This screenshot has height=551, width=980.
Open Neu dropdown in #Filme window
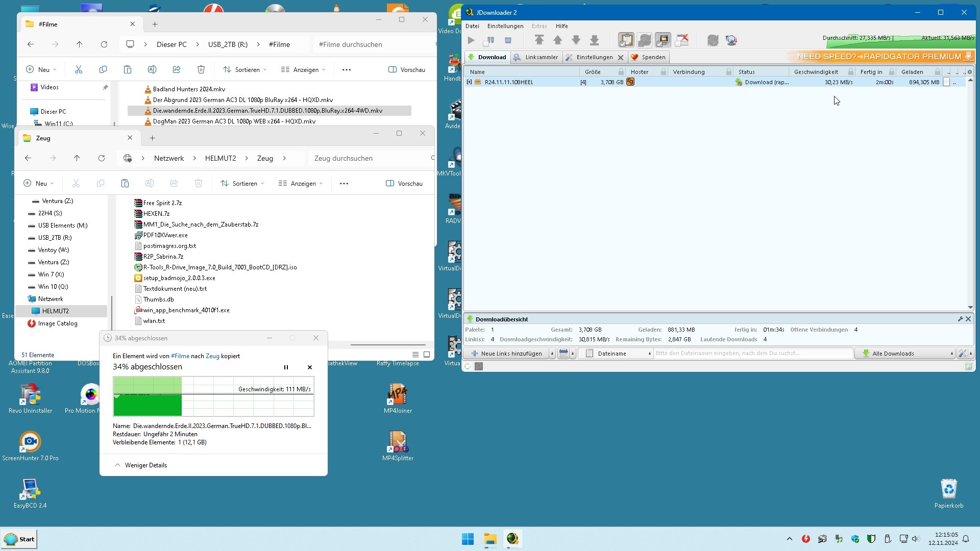41,69
